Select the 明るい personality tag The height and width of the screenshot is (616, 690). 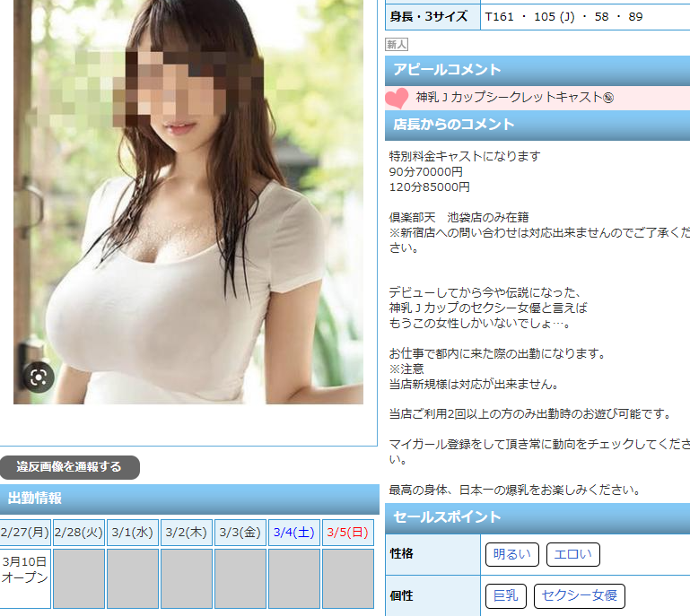click(512, 554)
